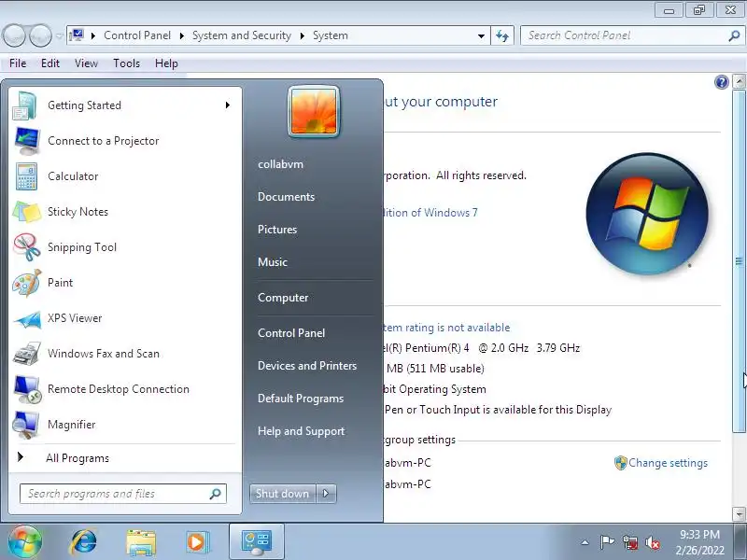The height and width of the screenshot is (560, 747).
Task: Expand breadcrumb arrow before Control Panel
Action: (x=93, y=35)
